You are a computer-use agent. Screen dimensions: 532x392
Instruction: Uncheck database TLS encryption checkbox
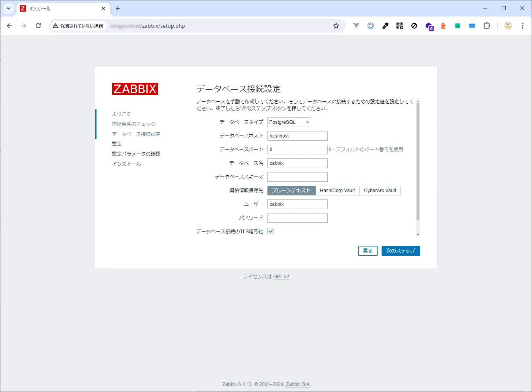[271, 231]
